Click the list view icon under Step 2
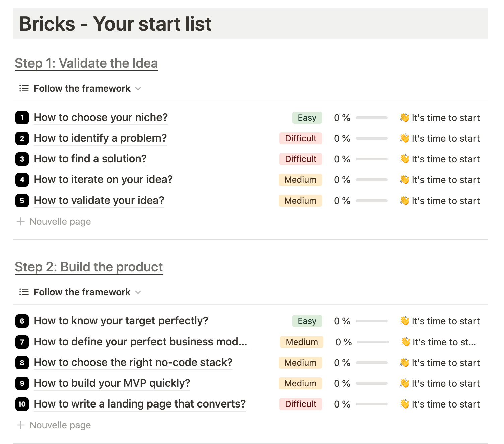504x444 pixels. 24,292
